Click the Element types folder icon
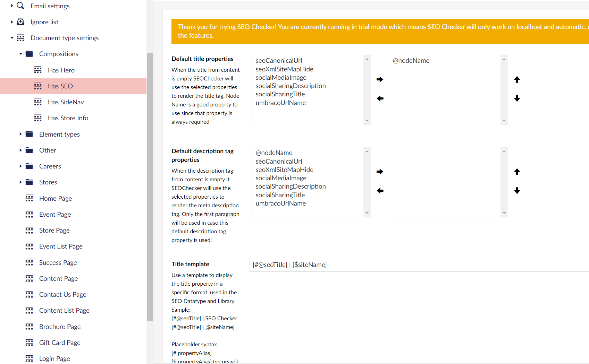 pos(29,134)
